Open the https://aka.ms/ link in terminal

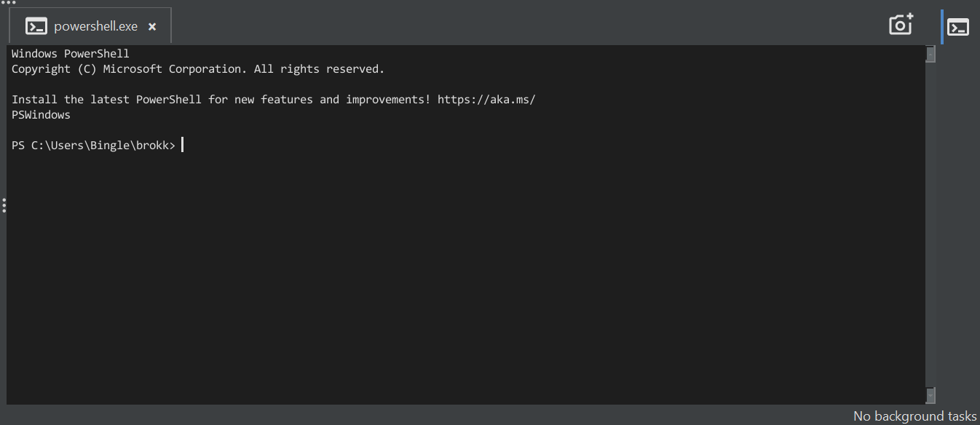pos(486,100)
